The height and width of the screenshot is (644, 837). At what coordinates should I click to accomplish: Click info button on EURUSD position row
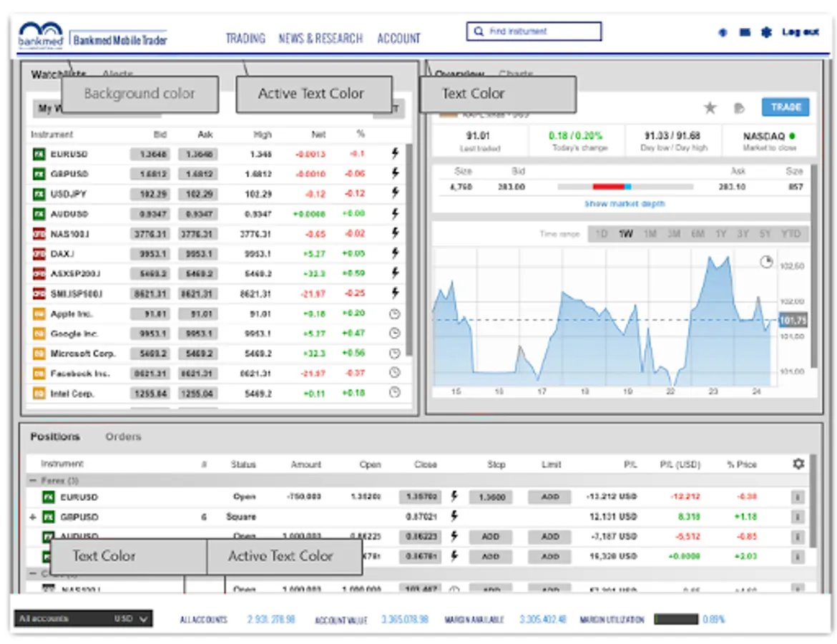(798, 497)
